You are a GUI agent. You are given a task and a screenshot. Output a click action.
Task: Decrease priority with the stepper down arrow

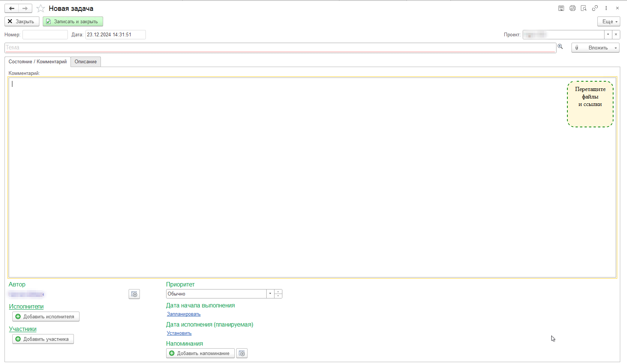pyautogui.click(x=278, y=296)
